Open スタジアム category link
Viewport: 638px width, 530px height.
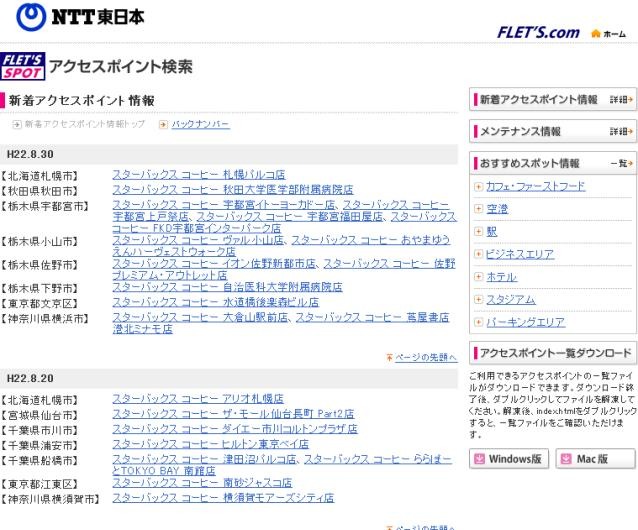coord(511,300)
